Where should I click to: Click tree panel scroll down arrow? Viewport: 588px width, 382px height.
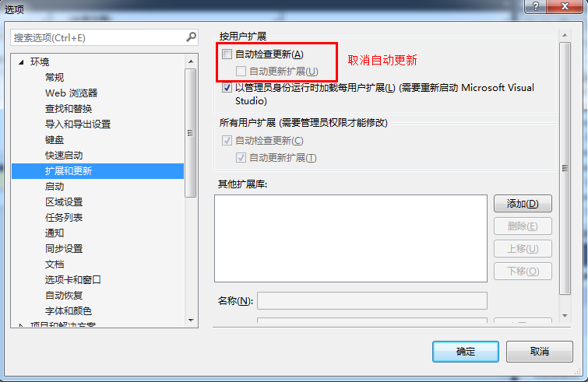pyautogui.click(x=191, y=321)
